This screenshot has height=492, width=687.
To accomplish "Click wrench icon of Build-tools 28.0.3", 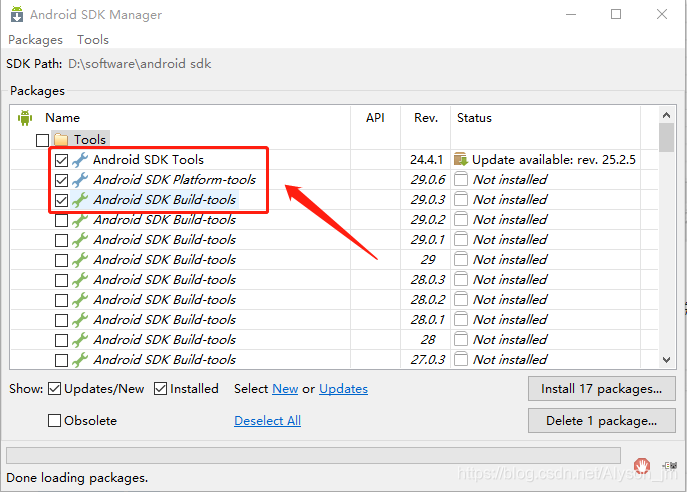I will (80, 280).
